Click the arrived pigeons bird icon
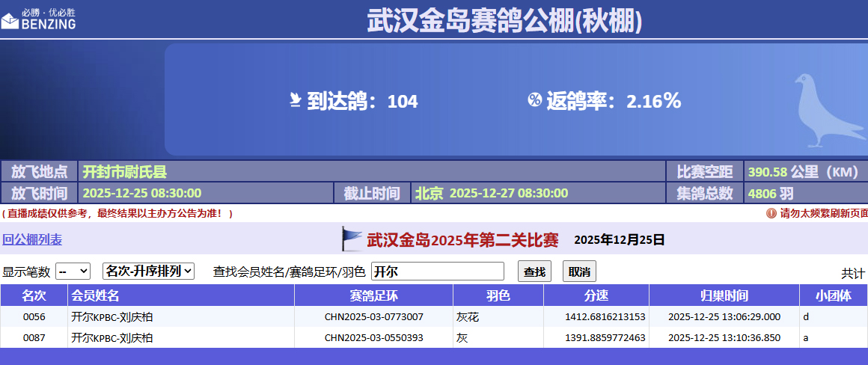This screenshot has width=868, height=365. pyautogui.click(x=296, y=100)
